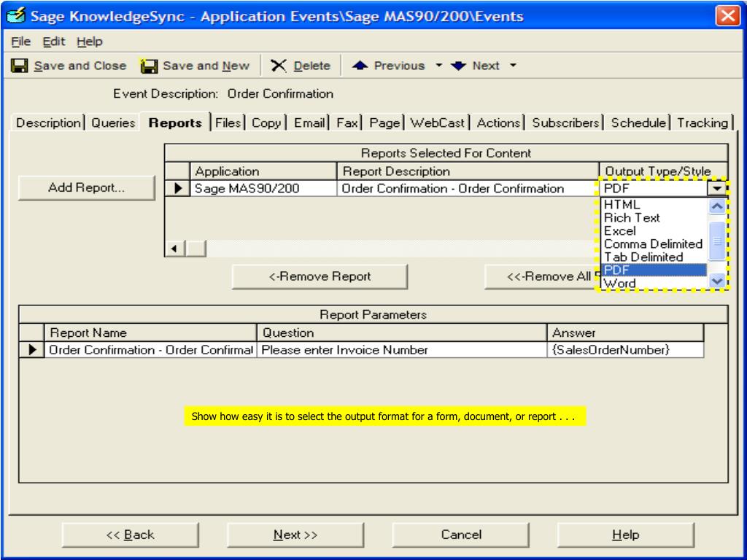Click the Report Name cell in parameters
The image size is (747, 560).
[x=150, y=349]
